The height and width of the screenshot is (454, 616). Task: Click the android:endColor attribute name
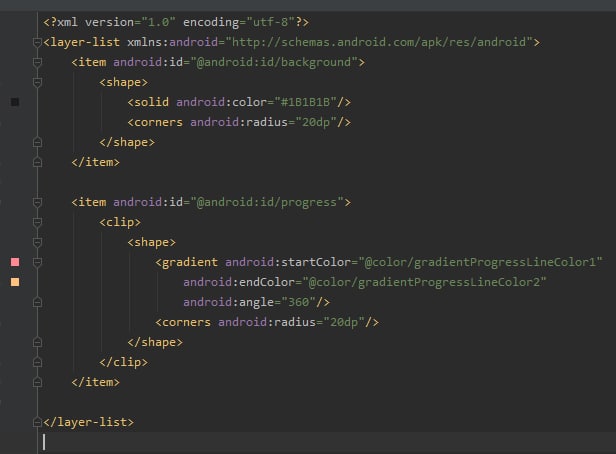[239, 282]
